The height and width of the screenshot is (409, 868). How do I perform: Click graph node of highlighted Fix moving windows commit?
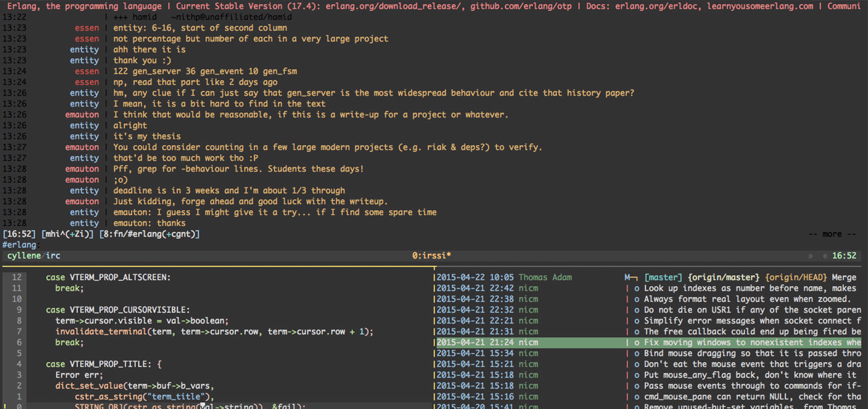[637, 342]
